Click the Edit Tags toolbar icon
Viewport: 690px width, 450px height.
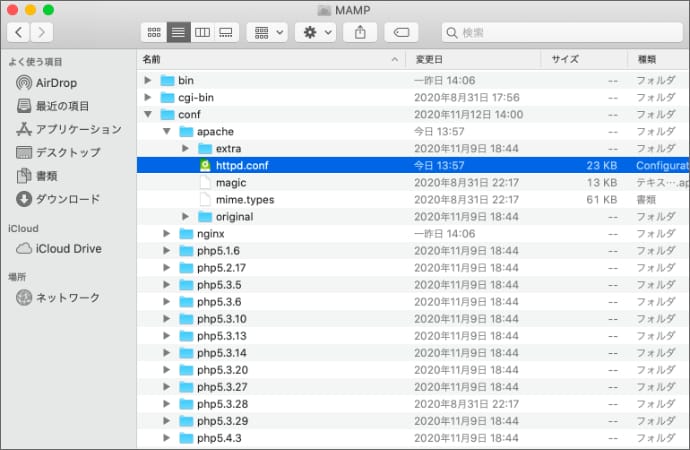(402, 32)
